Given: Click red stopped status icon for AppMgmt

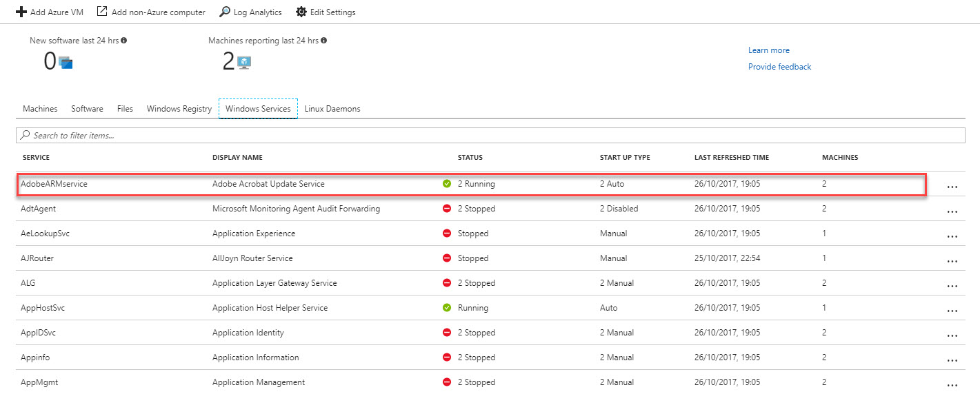Looking at the screenshot, I should tap(447, 382).
